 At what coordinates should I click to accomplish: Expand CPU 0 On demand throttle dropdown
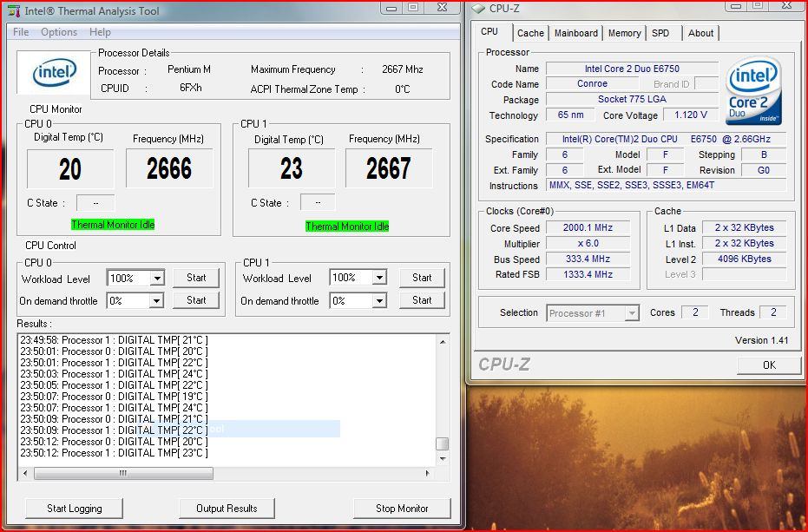pos(156,300)
